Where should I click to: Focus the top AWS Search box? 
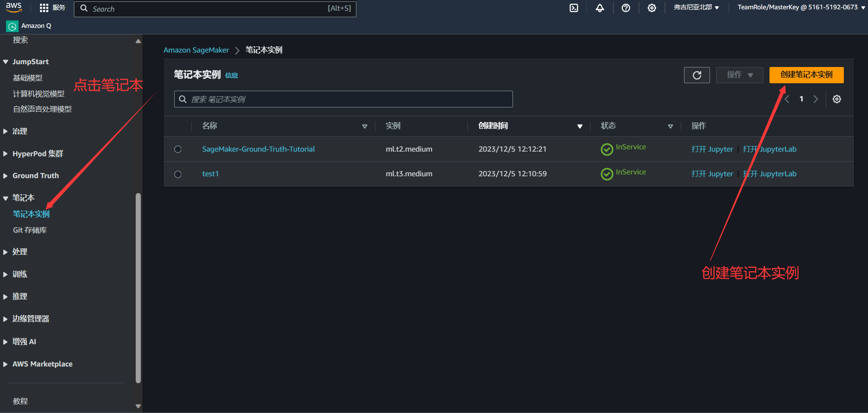click(215, 9)
